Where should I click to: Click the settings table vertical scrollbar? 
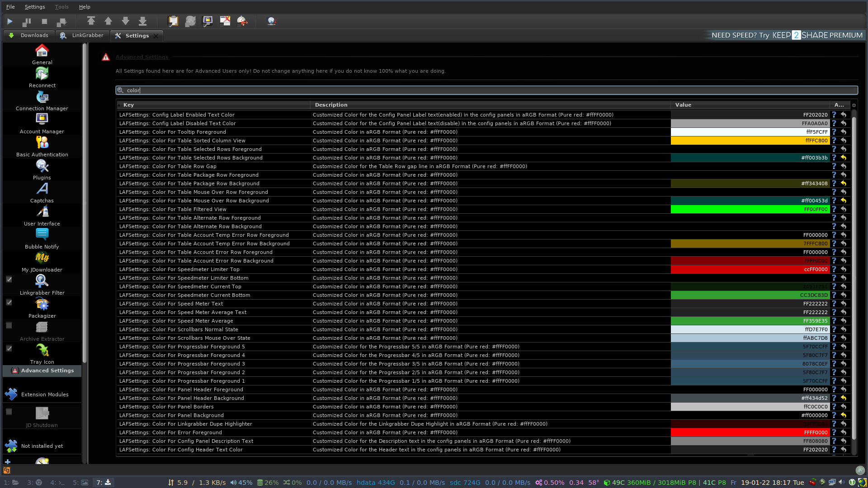point(854,278)
